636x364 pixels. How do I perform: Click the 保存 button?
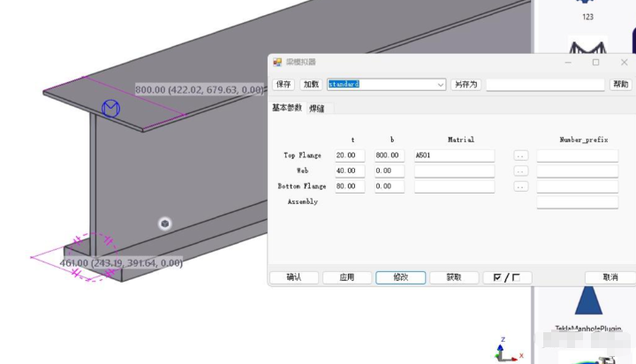click(284, 85)
